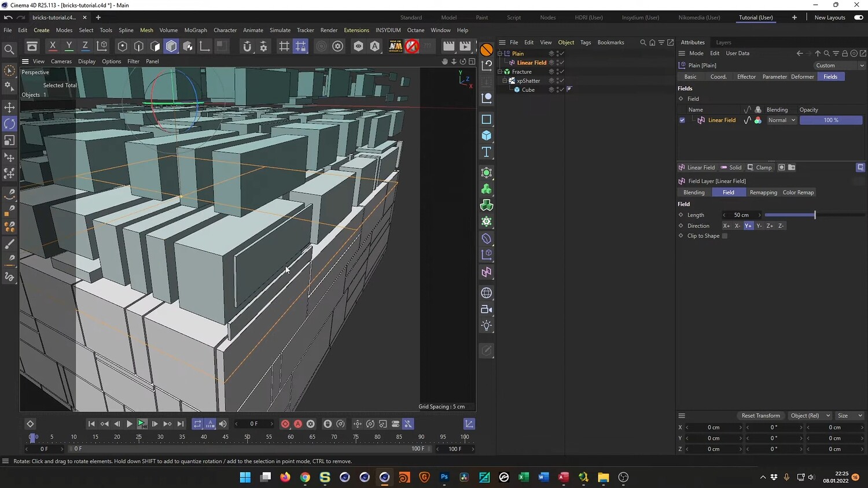
Task: Click the Light object icon
Action: coord(486,326)
